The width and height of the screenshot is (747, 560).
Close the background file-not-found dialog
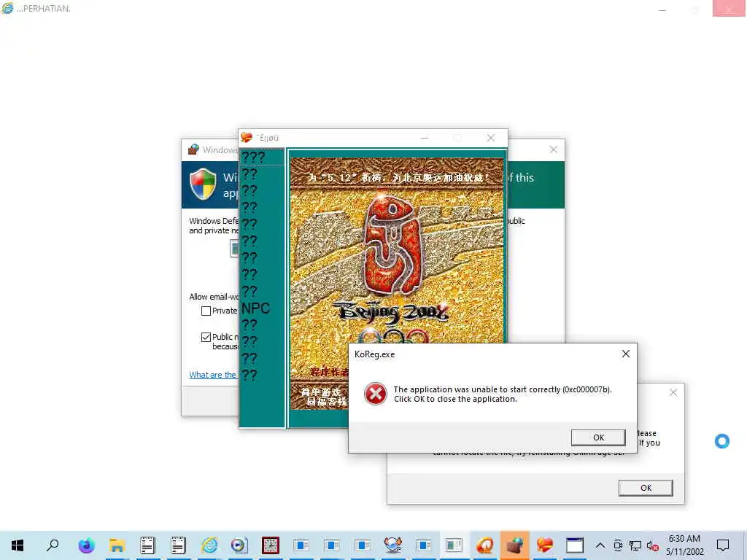pyautogui.click(x=673, y=392)
